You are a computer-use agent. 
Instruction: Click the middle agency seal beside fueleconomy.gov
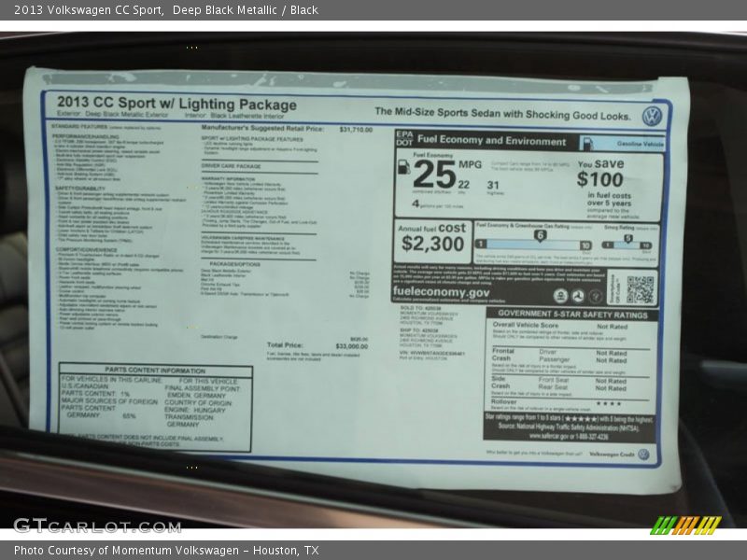(577, 296)
